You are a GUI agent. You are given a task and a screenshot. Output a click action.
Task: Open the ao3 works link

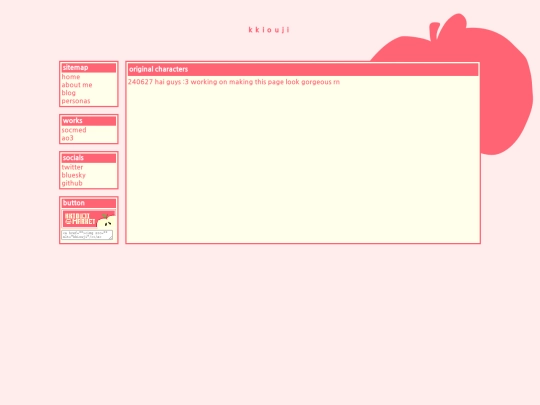tap(68, 138)
